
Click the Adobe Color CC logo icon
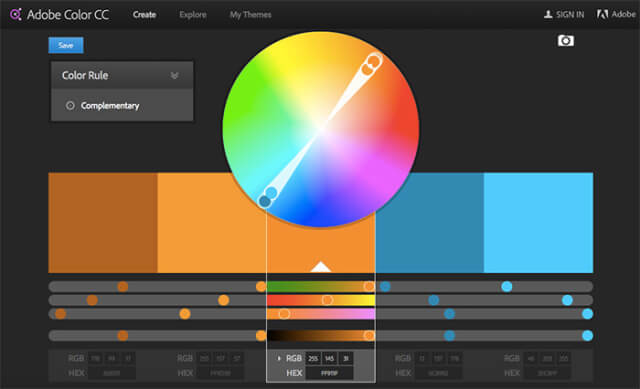coord(16,15)
